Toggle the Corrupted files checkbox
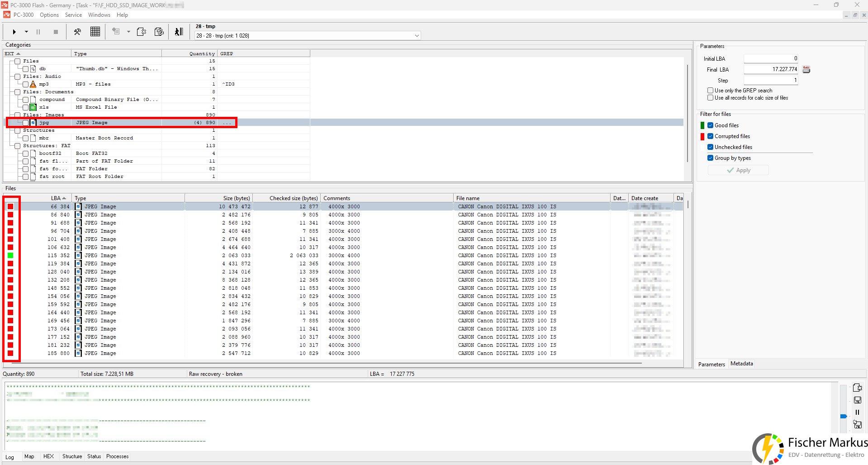868x465 pixels. [710, 136]
